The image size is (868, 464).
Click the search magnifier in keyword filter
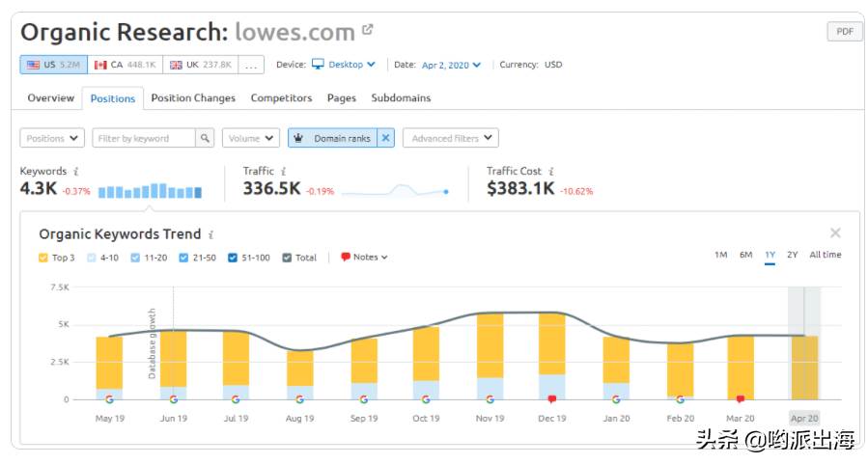point(205,138)
